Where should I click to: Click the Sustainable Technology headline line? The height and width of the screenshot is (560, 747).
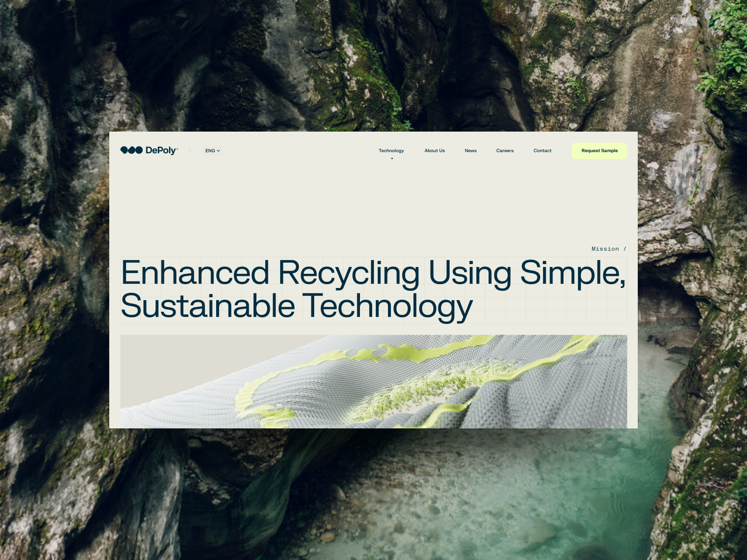pyautogui.click(x=296, y=307)
